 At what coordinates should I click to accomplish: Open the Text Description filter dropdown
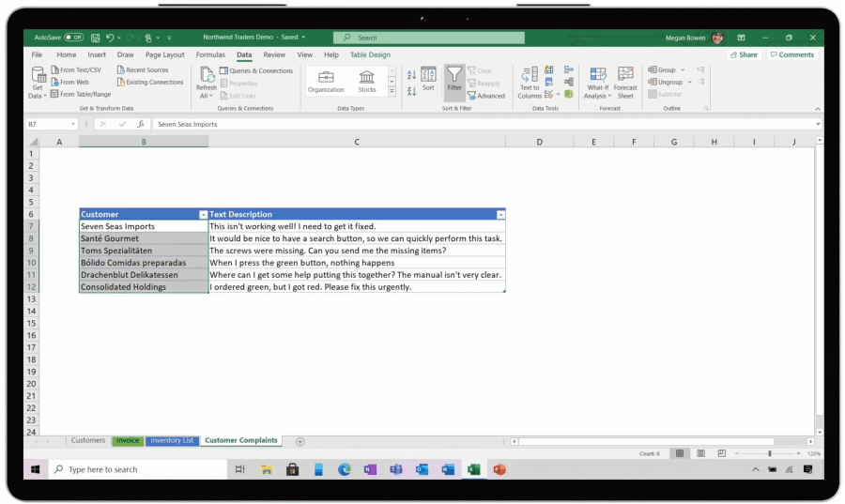500,215
